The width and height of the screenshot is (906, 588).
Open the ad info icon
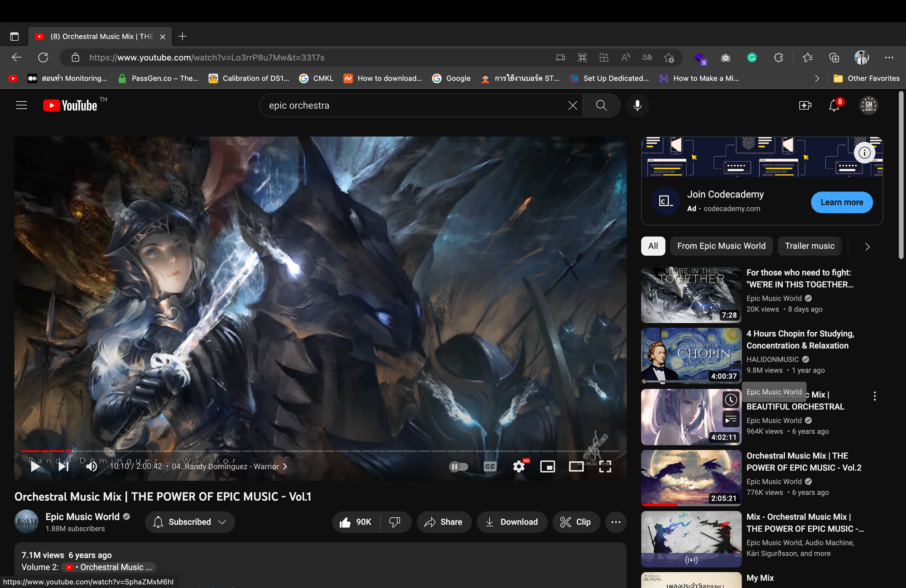[864, 153]
